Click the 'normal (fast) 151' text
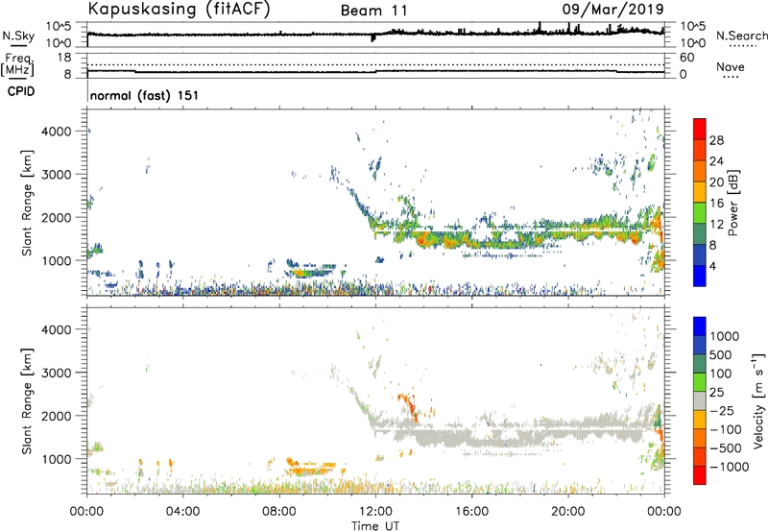The image size is (768, 532). coord(145,95)
